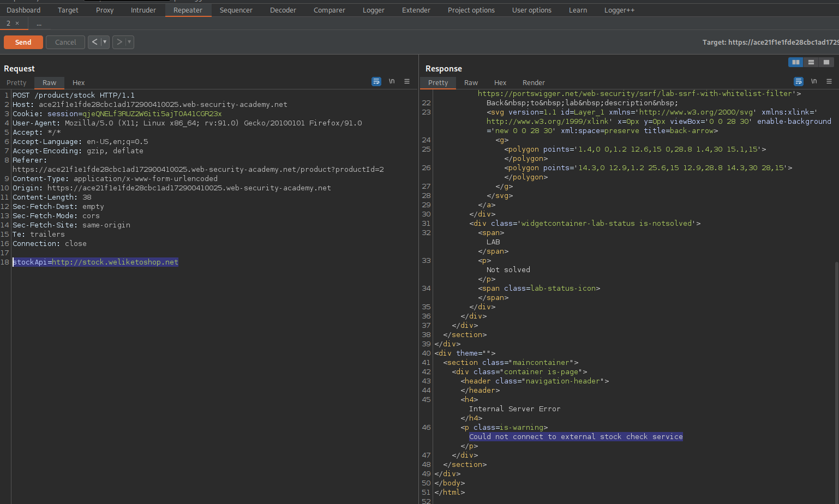The image size is (839, 504).
Task: Click the Cancel button
Action: click(65, 42)
